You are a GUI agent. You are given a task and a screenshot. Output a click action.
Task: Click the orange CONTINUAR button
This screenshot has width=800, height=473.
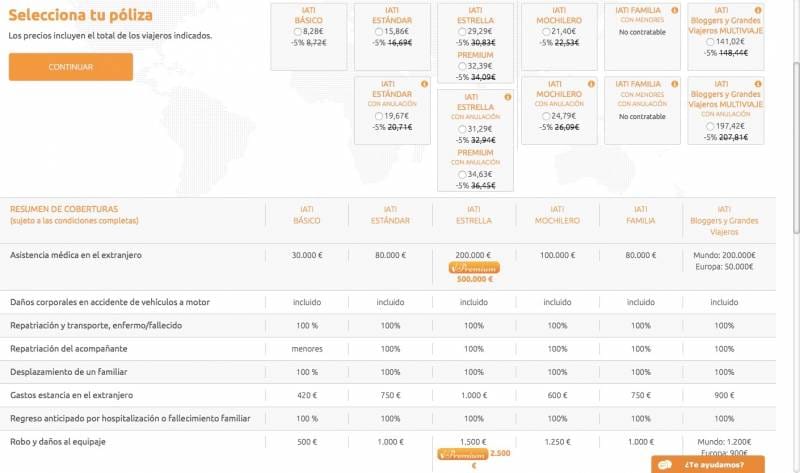point(71,67)
